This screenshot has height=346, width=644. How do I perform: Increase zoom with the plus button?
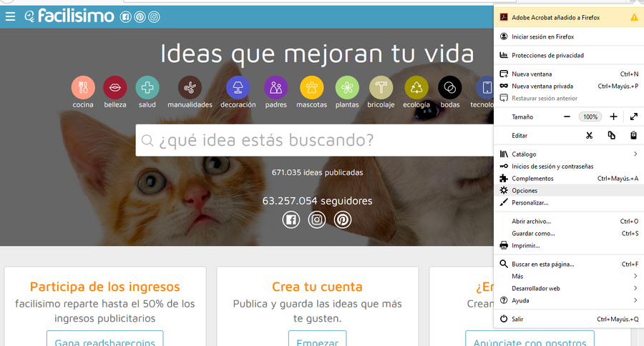pyautogui.click(x=613, y=117)
